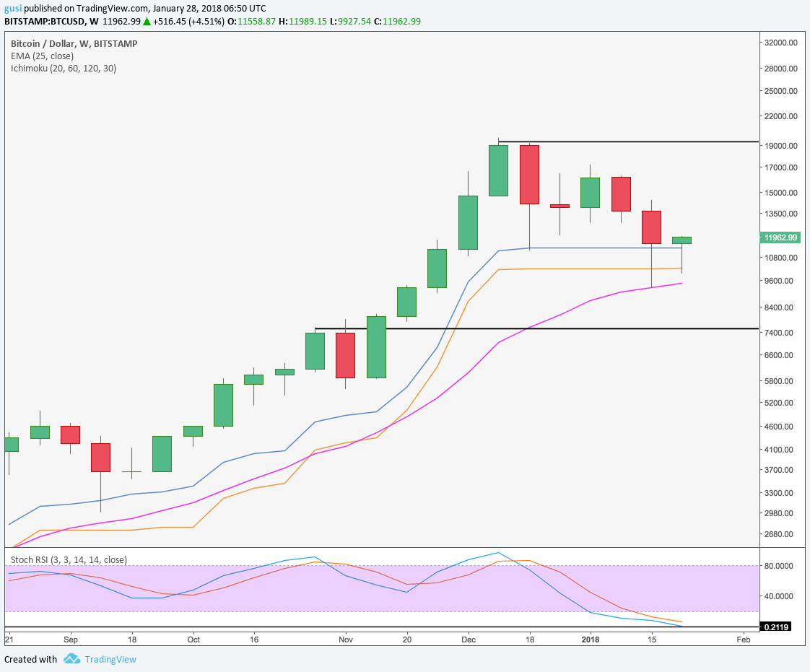Screen dimensions: 810x672
Task: Click the Nov label on time axis
Action: [346, 640]
